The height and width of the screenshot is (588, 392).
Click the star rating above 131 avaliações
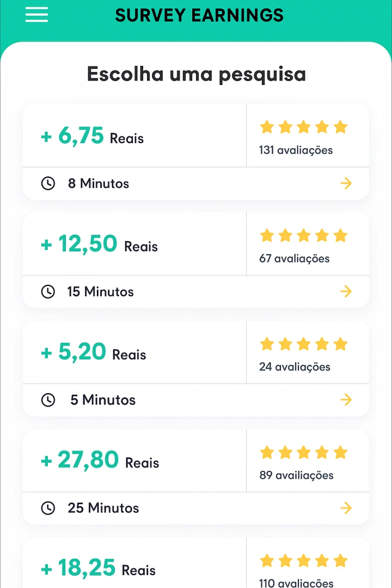pos(303,127)
